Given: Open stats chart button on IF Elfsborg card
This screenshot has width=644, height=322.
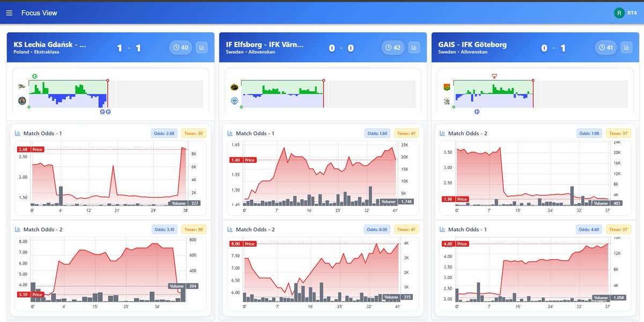Looking at the screenshot, I should [x=414, y=48].
